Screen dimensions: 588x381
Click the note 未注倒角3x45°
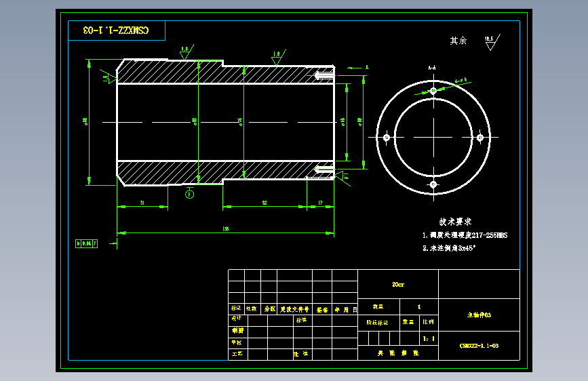pyautogui.click(x=453, y=248)
